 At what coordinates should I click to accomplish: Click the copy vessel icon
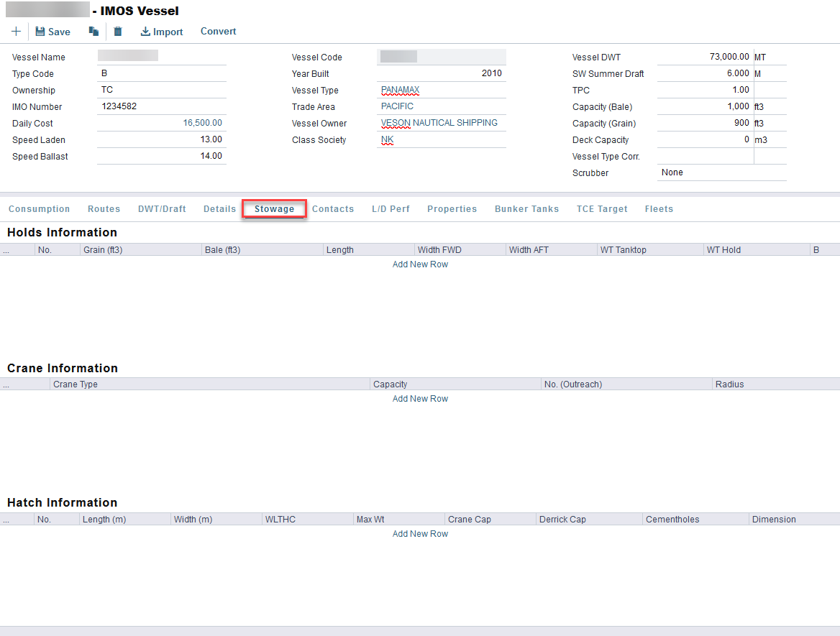point(93,32)
